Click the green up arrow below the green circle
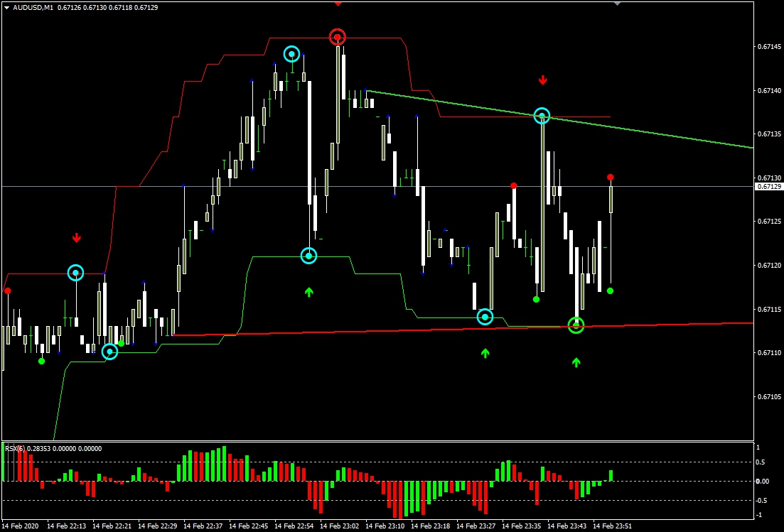This screenshot has width=784, height=532. [x=576, y=362]
